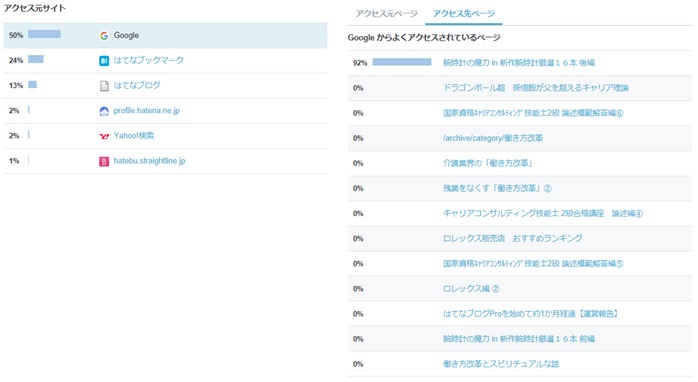Click the はてなブログ page icon

[x=104, y=86]
